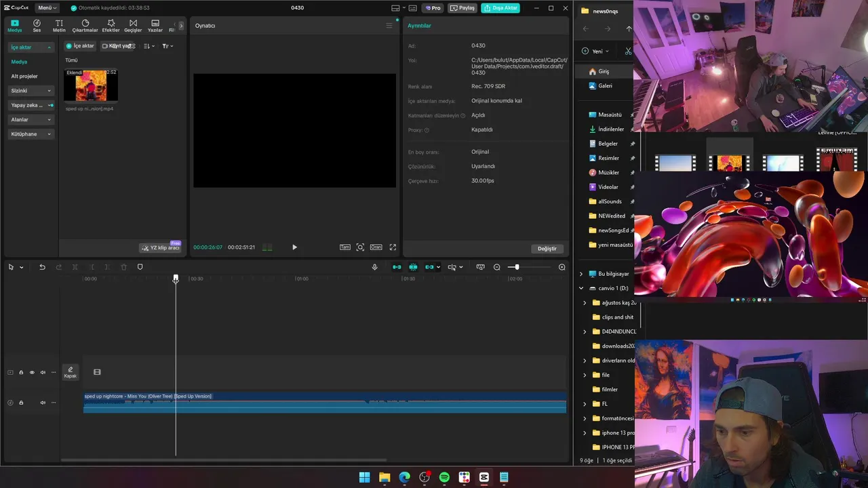Open the YZ klip aracı tool
The width and height of the screenshot is (868, 488).
click(x=161, y=248)
